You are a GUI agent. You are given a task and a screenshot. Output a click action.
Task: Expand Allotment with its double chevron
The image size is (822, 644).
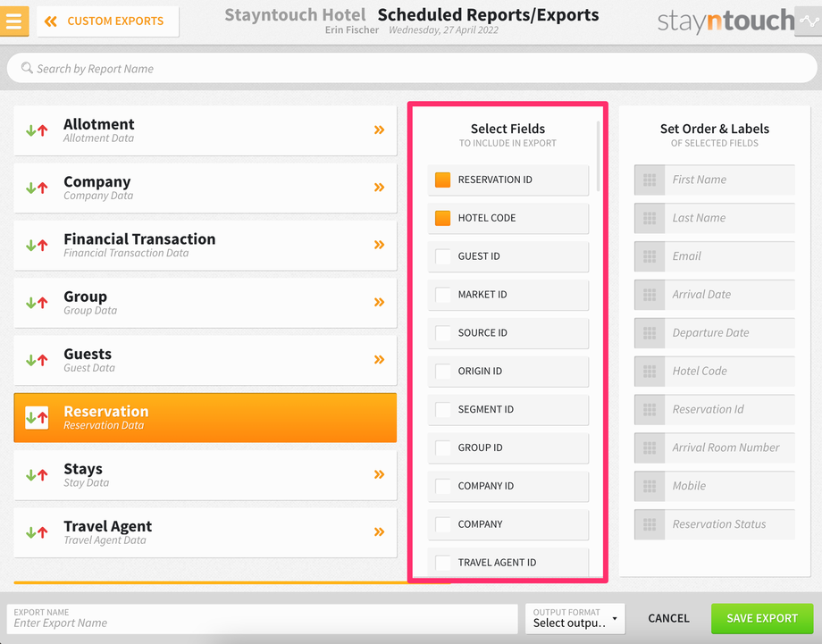(379, 130)
